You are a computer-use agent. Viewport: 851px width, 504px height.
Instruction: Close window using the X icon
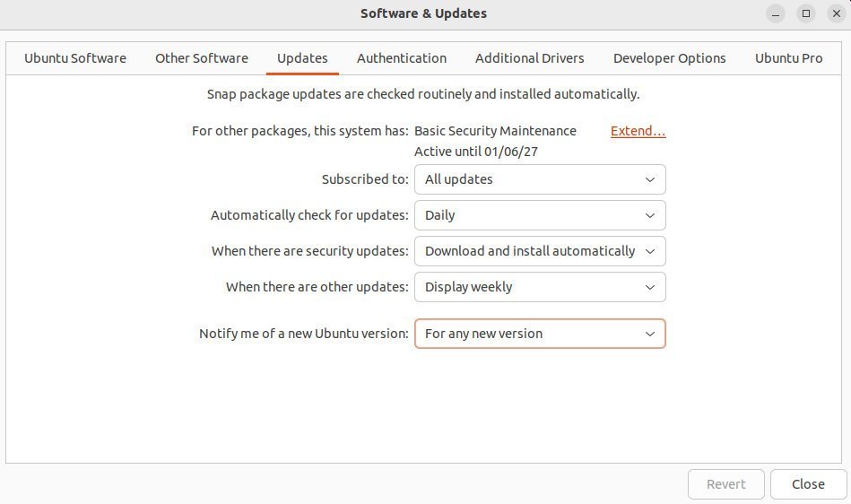[837, 13]
